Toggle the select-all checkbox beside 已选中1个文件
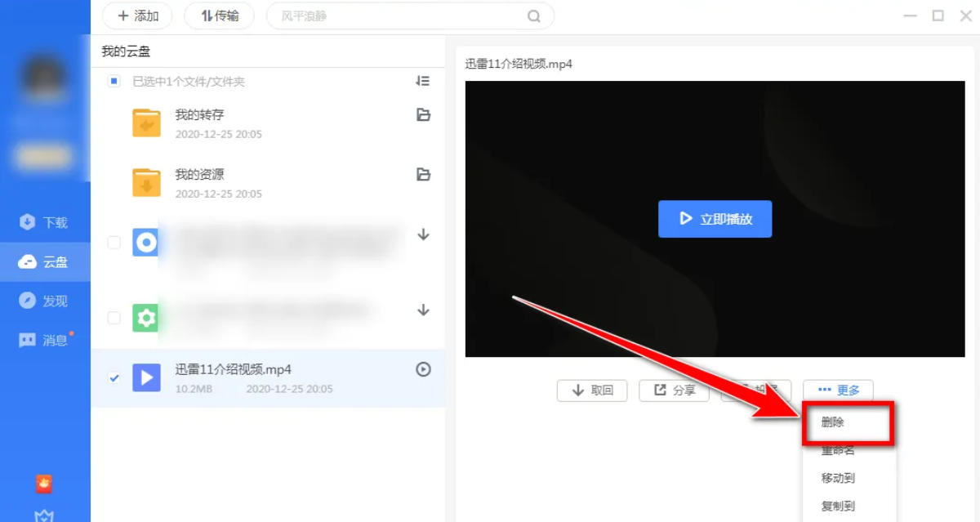The width and height of the screenshot is (980, 522). (114, 81)
